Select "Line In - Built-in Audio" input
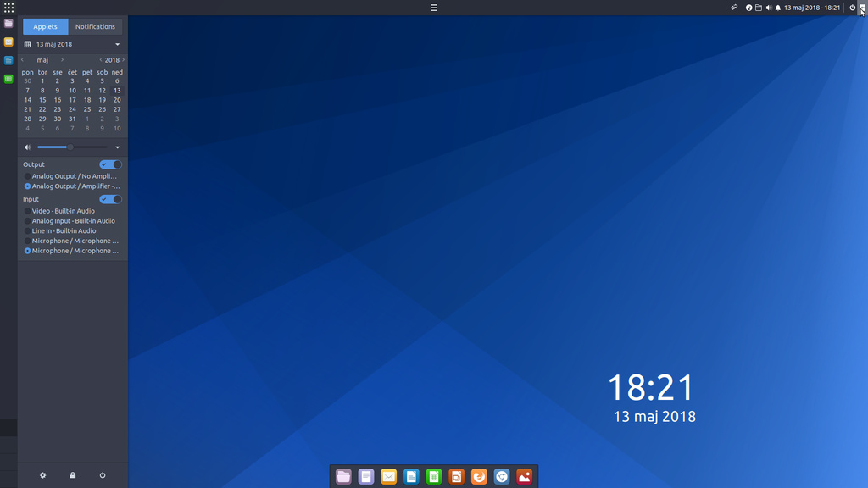The image size is (868, 488). click(x=26, y=230)
